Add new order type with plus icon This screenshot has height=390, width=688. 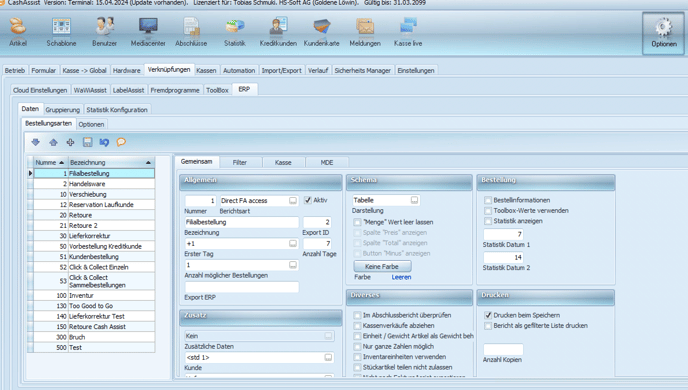pos(70,142)
